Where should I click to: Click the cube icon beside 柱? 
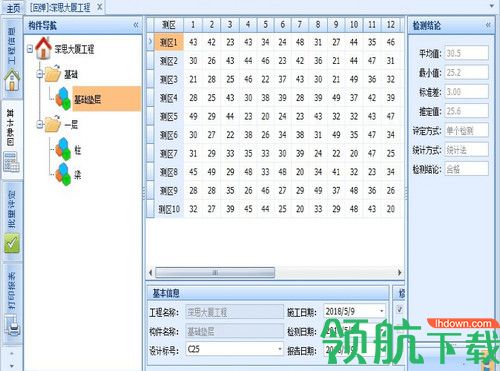pos(63,149)
